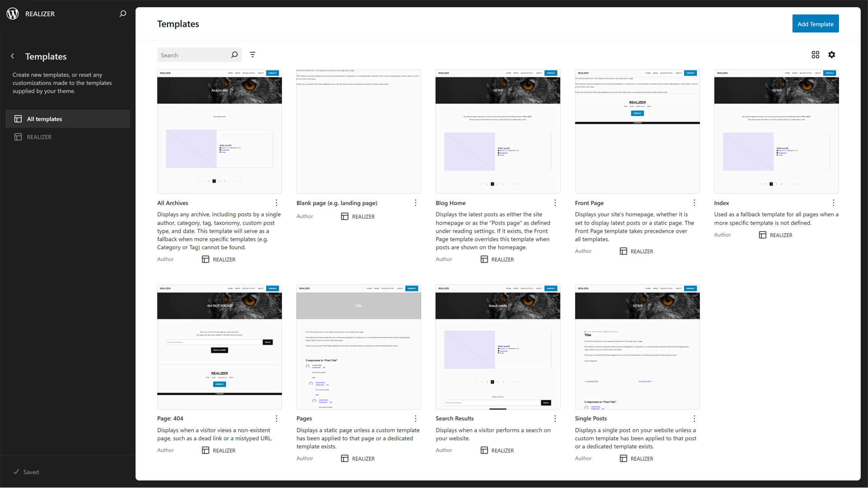Open the options menu for Search Results

tap(555, 418)
